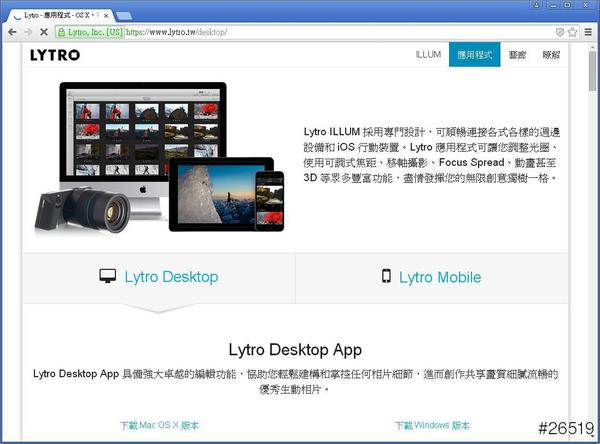Viewport: 600px width, 444px height.
Task: Click the phone icon beside Lytro Mobile
Action: point(386,276)
